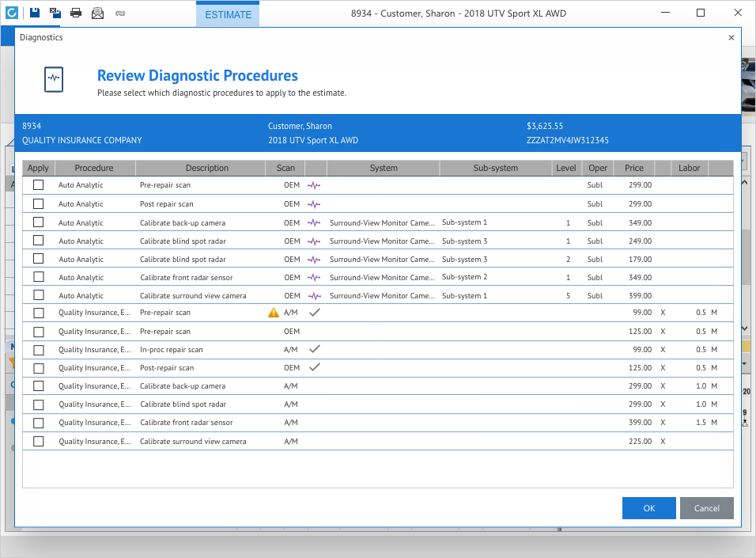Check Apply for Quality Insurance Calibrate surround view camera
Viewport: 756px width, 558px height.
click(x=39, y=441)
